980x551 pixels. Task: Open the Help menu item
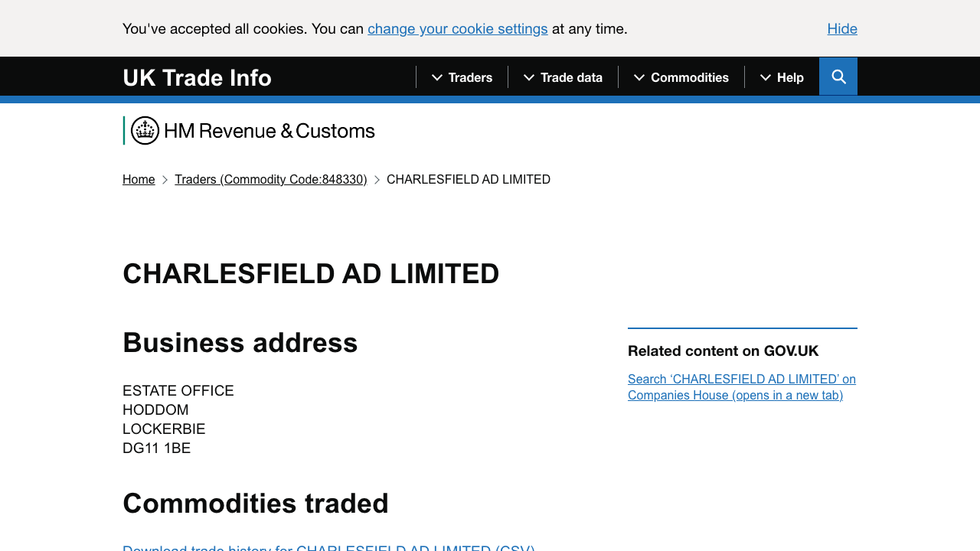coord(791,77)
